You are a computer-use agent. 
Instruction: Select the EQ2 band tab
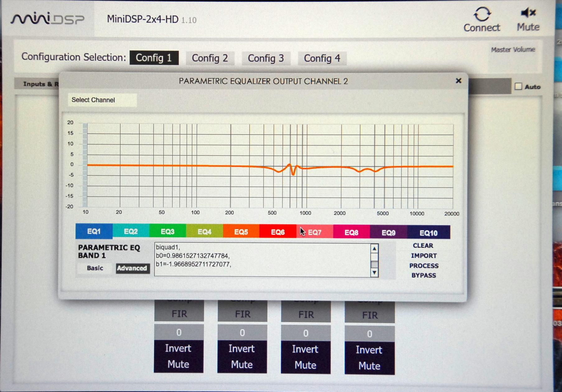(131, 231)
